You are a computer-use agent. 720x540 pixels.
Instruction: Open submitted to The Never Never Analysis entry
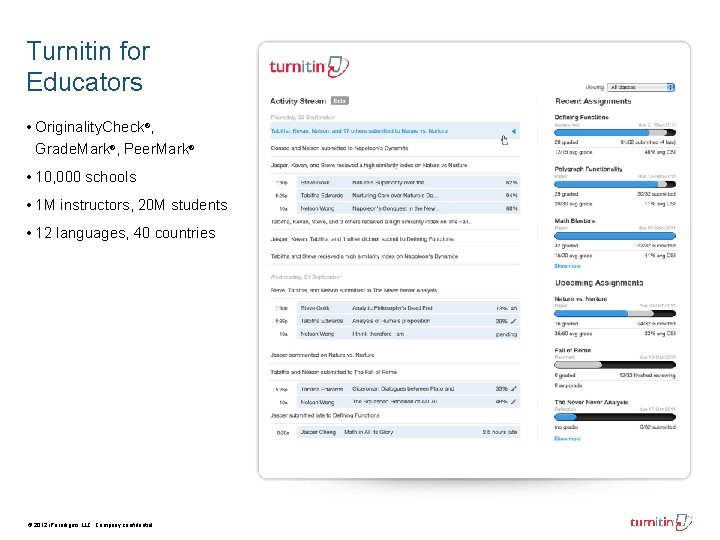[354, 290]
